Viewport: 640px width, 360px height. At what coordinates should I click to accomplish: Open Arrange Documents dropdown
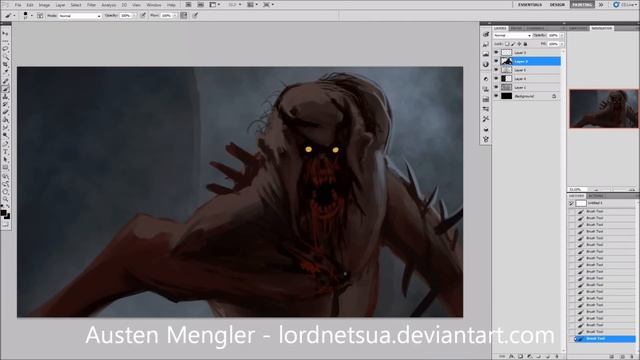(x=252, y=5)
